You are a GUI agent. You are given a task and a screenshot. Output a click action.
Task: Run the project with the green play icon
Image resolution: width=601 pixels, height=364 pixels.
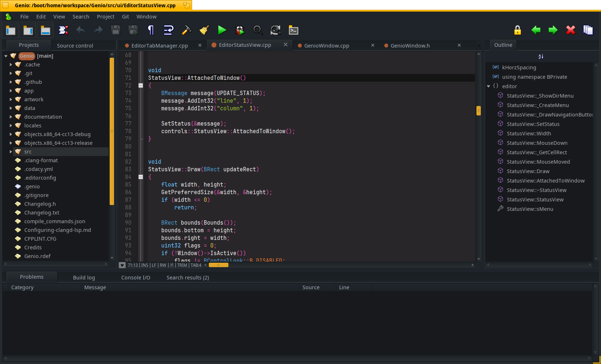click(x=222, y=30)
